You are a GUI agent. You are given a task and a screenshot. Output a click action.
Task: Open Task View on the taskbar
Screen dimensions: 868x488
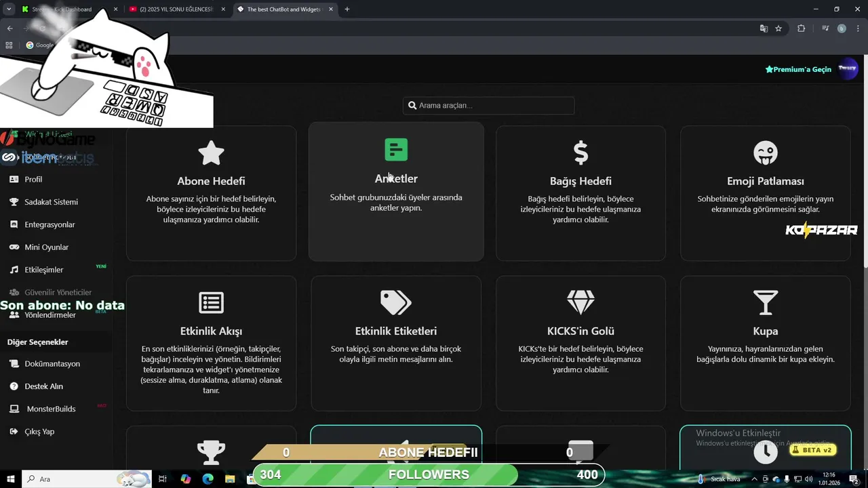click(x=163, y=479)
